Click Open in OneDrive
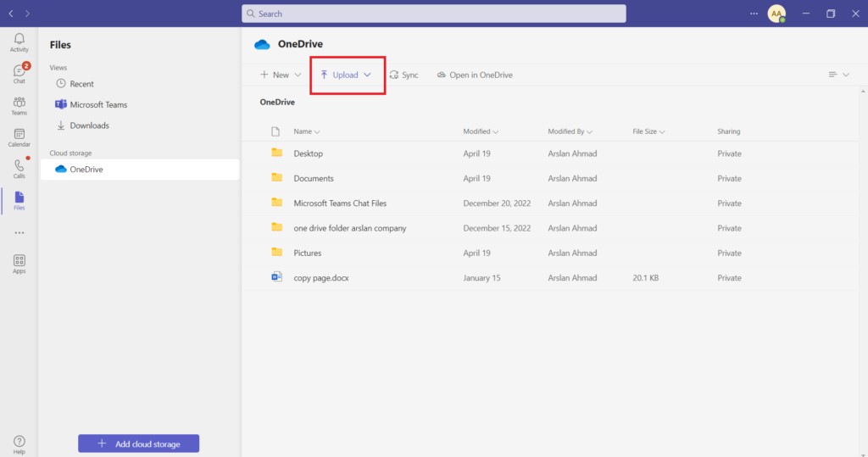868x457 pixels. coord(475,75)
